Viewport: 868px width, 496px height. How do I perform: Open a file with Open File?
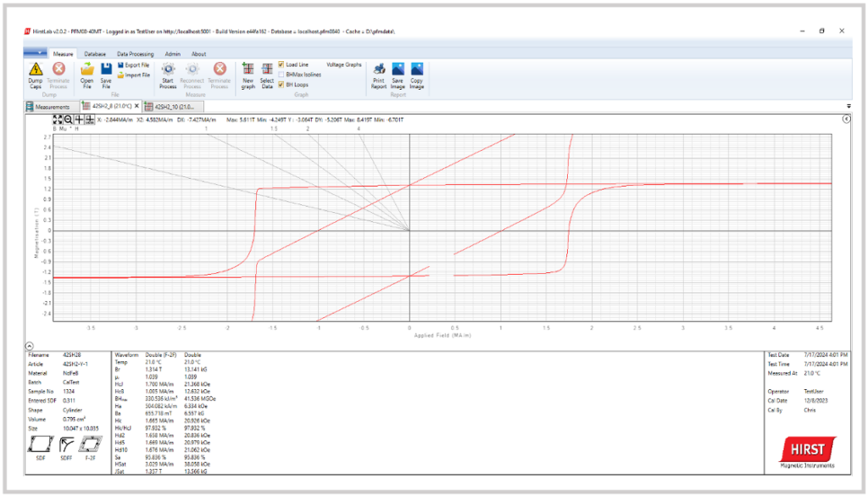click(x=86, y=70)
